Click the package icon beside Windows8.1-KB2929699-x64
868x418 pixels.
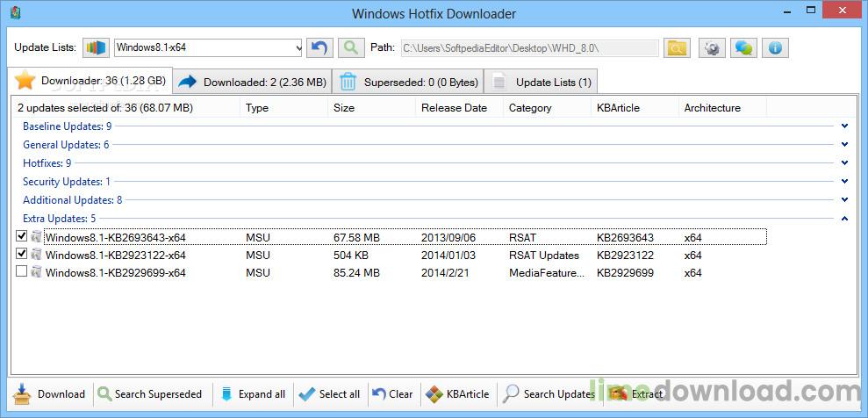coord(37,272)
